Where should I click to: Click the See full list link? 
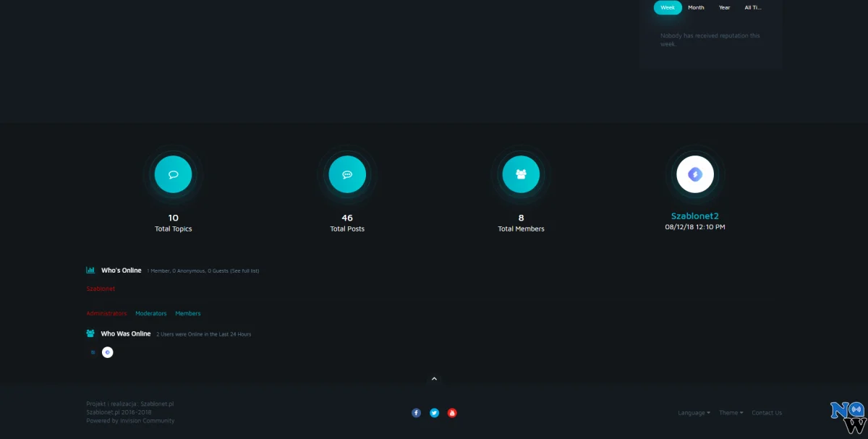244,271
